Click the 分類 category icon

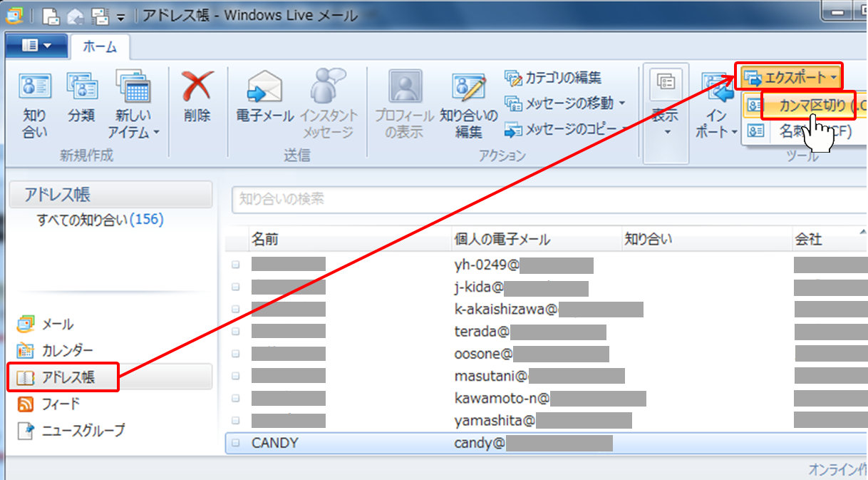[x=81, y=88]
